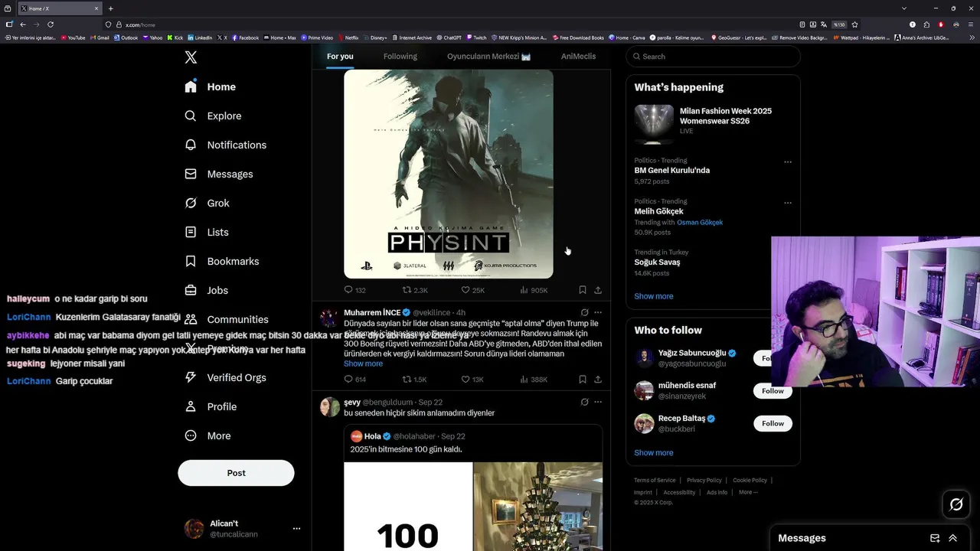Bookmark the PHYSINT poster post
Viewport: 980px width, 551px height.
[x=583, y=290]
